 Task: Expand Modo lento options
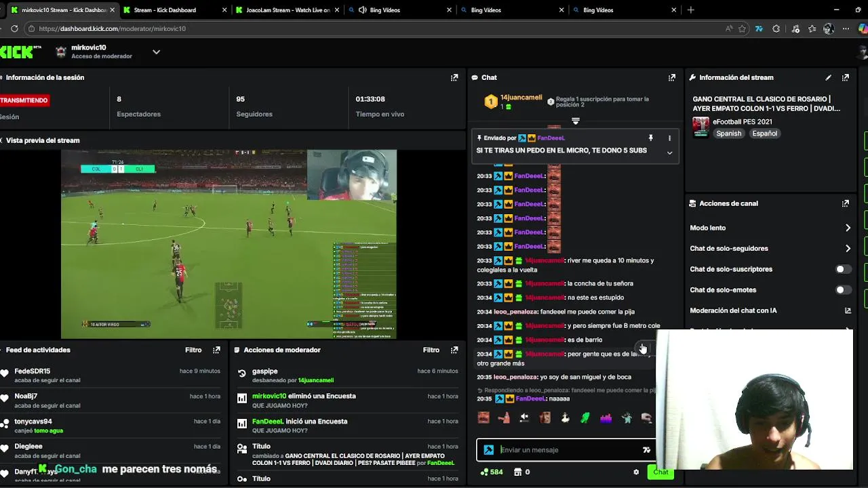pyautogui.click(x=848, y=228)
